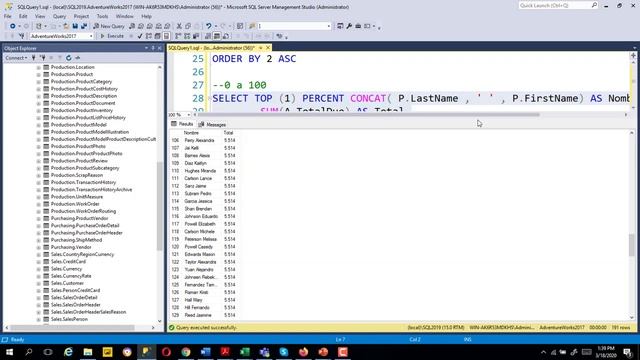
Task: Click the Quick Launch search magnifier
Action: 594,5
